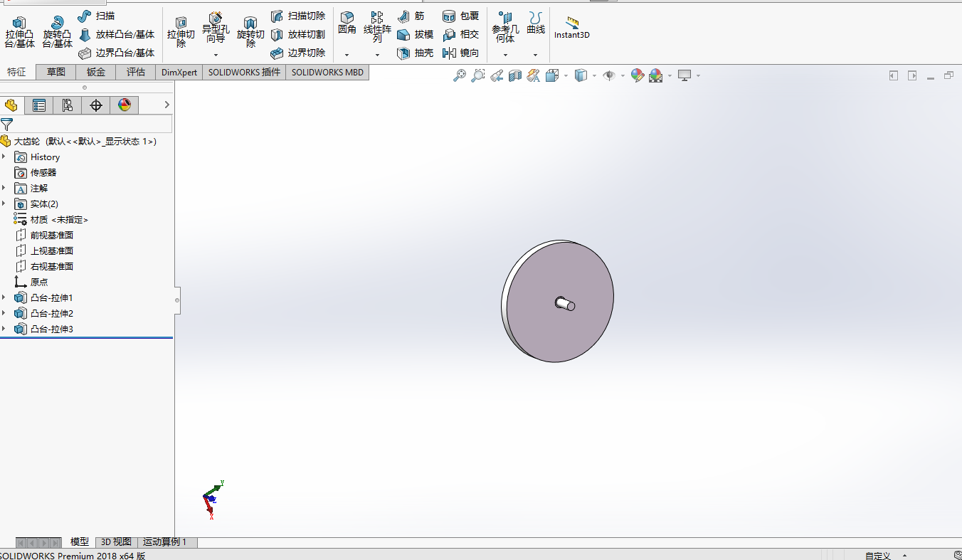
Task: Select the 线性阵列 linear pattern tool
Action: tap(377, 27)
